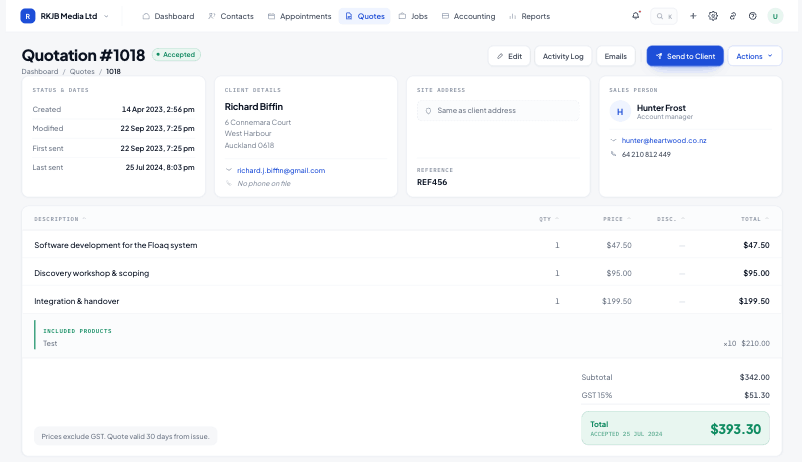802x462 pixels.
Task: Click the $199.50 price cell
Action: [x=617, y=301]
